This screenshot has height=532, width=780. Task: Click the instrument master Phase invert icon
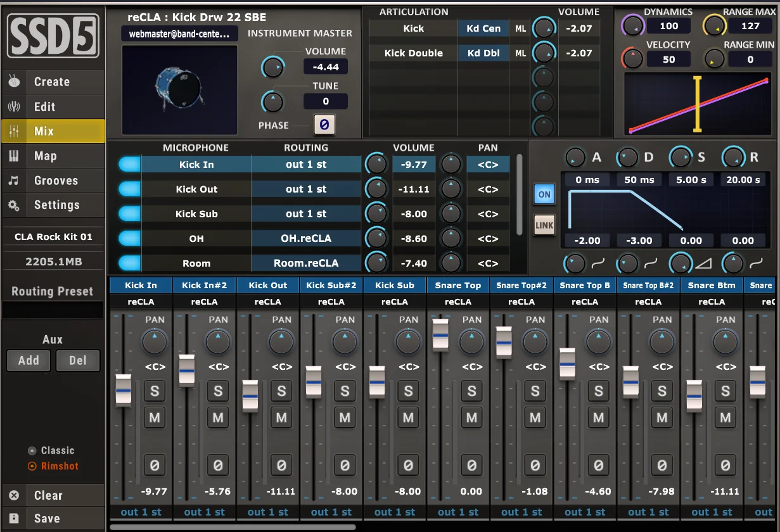(324, 125)
